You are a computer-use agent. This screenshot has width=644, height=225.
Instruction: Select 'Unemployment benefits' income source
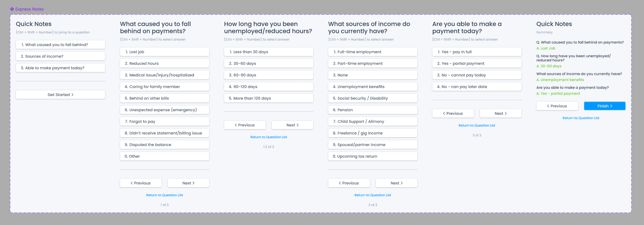(x=373, y=86)
